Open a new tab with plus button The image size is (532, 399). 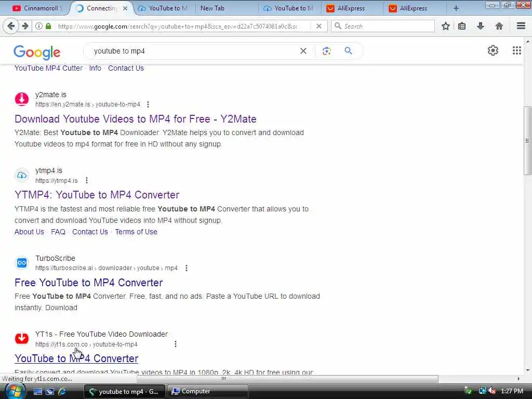tap(456, 8)
